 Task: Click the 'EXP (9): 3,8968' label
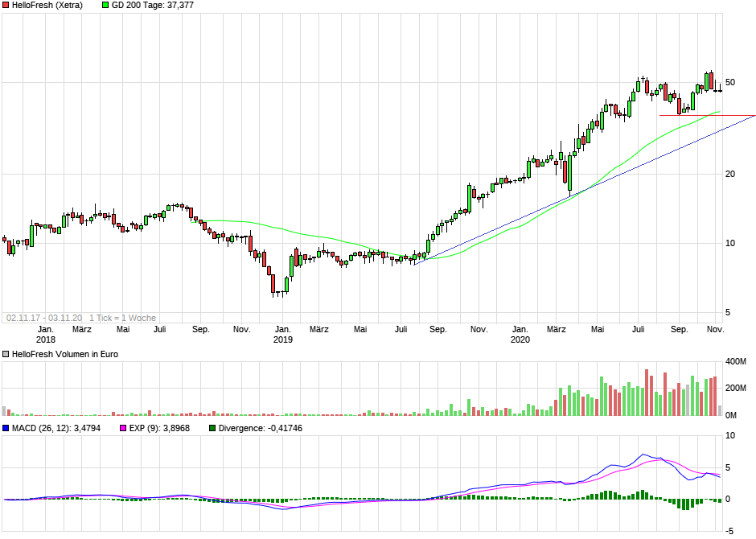[159, 428]
